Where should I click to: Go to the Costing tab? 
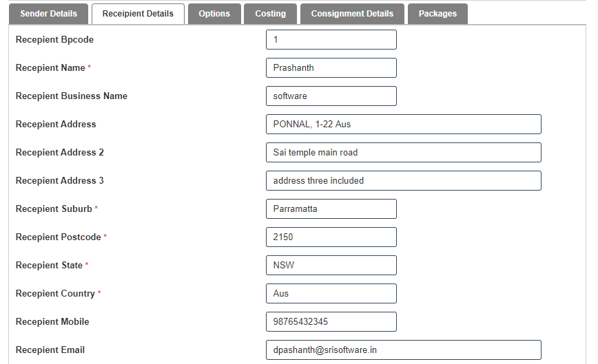(x=270, y=14)
